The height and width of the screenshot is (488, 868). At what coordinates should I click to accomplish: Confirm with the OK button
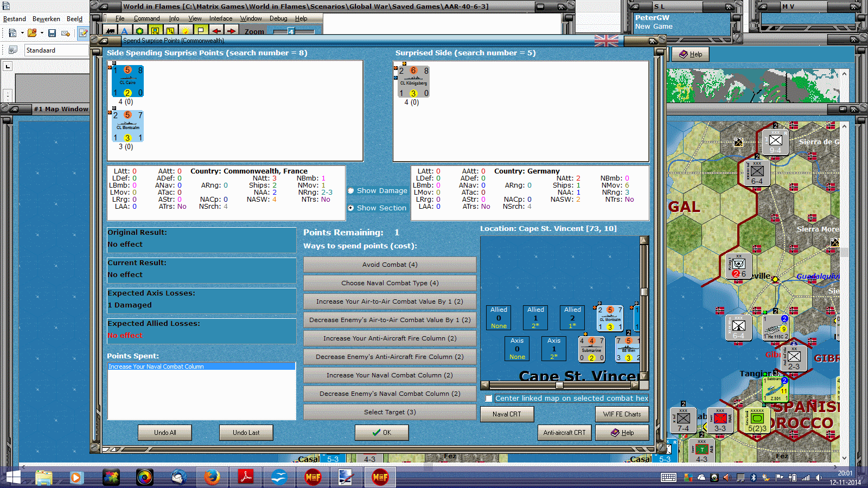tap(382, 433)
